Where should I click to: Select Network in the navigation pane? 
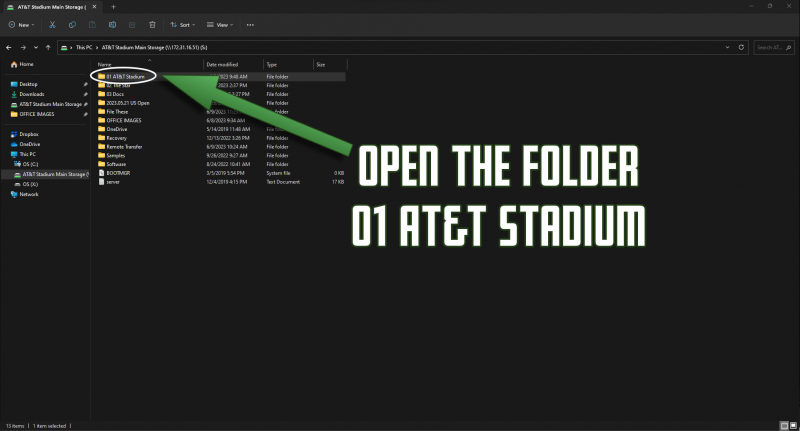[x=29, y=194]
